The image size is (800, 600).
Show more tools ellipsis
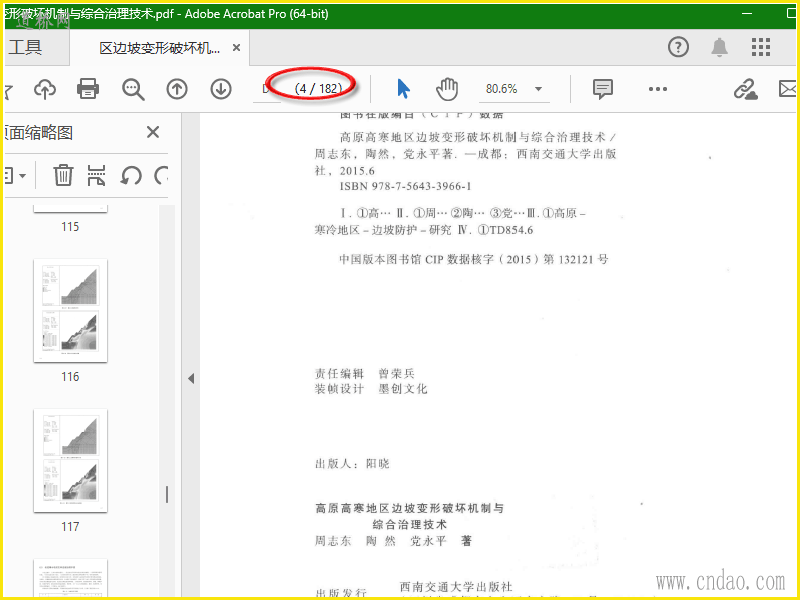click(x=658, y=89)
